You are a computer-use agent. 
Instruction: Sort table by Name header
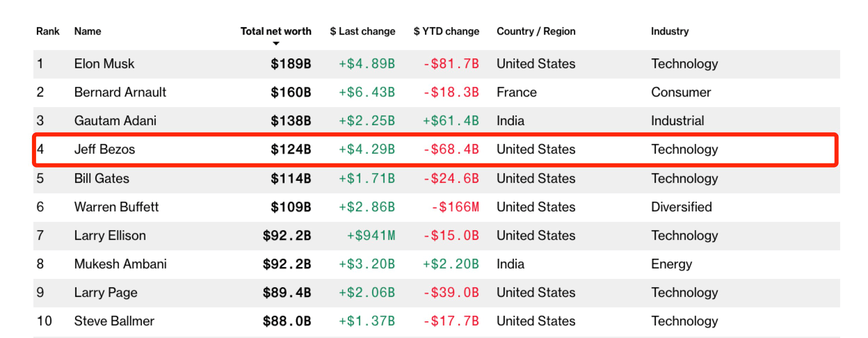[x=88, y=31]
